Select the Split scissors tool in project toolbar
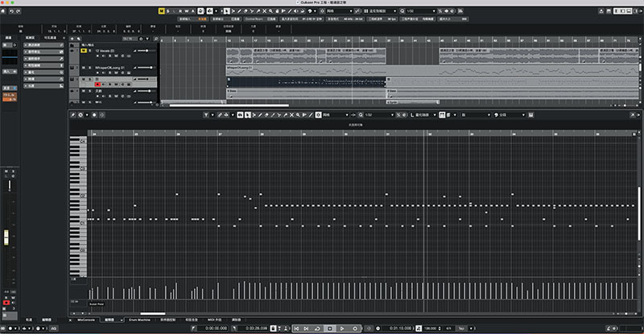644x334 pixels. (252, 11)
